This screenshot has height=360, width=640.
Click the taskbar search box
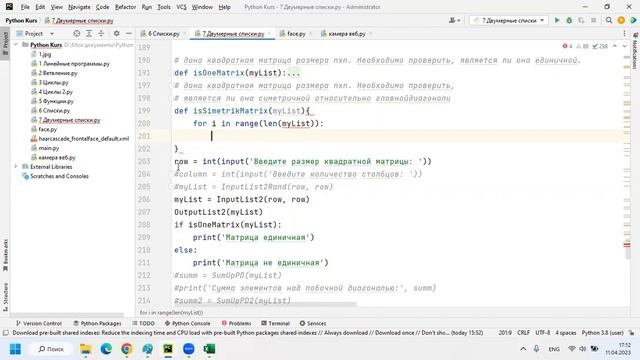pos(51,349)
